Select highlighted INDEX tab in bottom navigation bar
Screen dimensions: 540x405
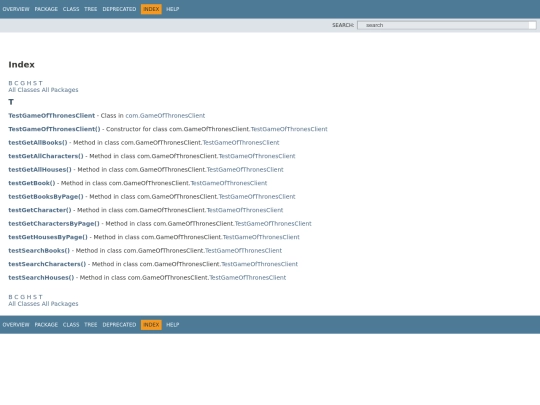point(151,325)
